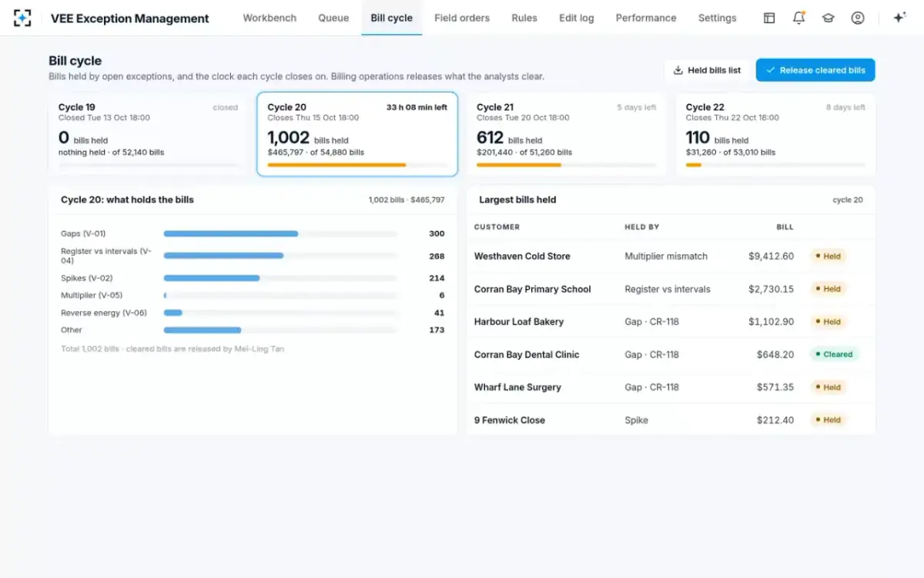Open Corran Bay Dental Clinic row
The width and height of the screenshot is (924, 578).
tap(671, 355)
